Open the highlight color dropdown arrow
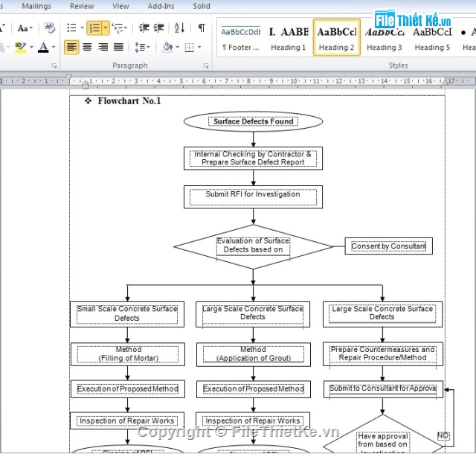 (x=31, y=47)
